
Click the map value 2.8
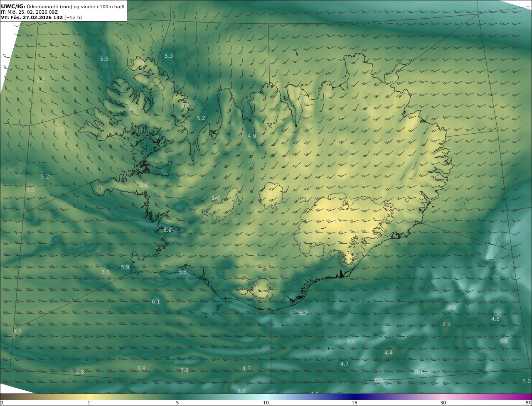tap(41, 80)
